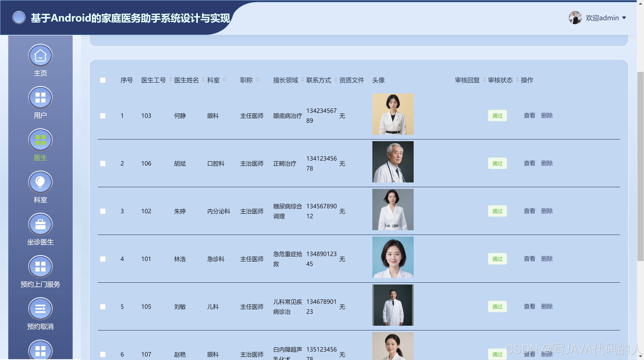Image resolution: width=644 pixels, height=360 pixels.
Task: Delete 删除 the 刘敏 record
Action: click(547, 306)
